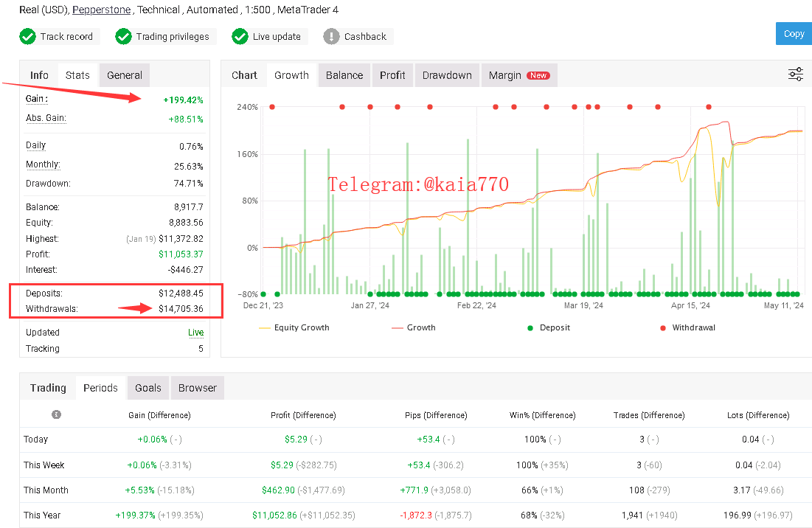Switch to the Stats tab
812x528 pixels.
(77, 75)
